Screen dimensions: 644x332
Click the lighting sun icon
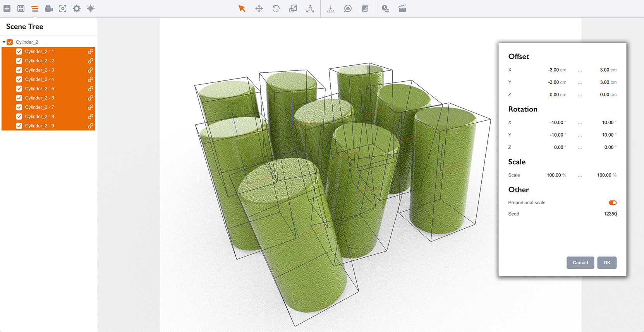point(91,9)
